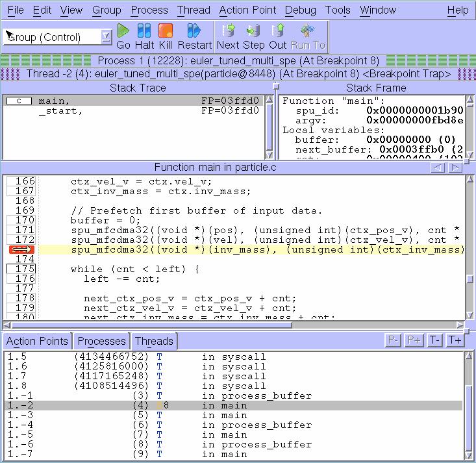Click the Go button in toolbar
The width and height of the screenshot is (476, 463).
tap(123, 36)
